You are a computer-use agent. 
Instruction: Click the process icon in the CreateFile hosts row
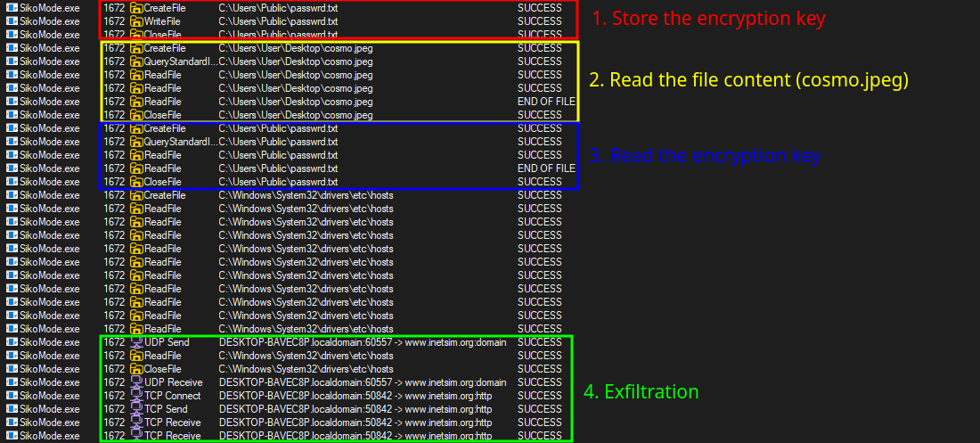[x=12, y=195]
